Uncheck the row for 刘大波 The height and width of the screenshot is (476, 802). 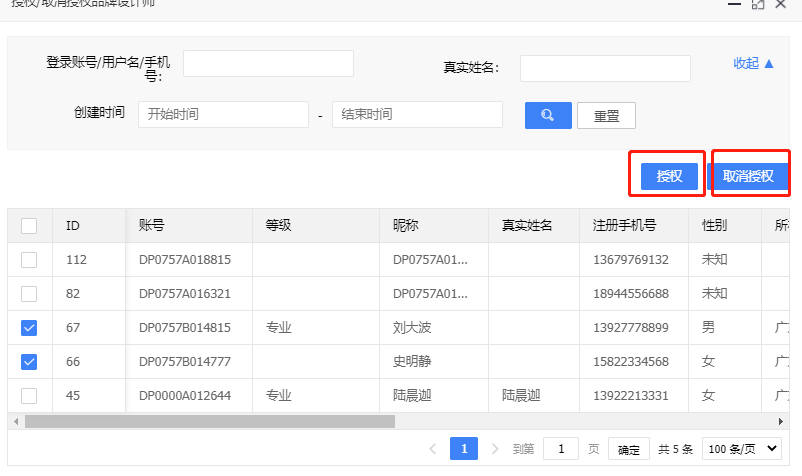[29, 327]
